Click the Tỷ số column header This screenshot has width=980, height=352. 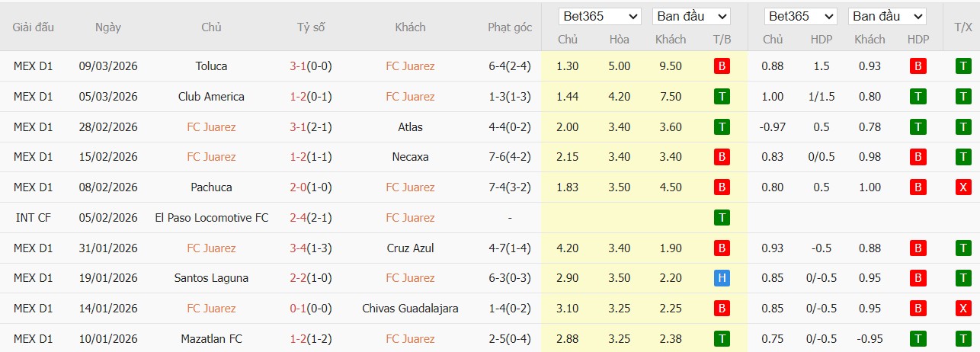click(311, 27)
